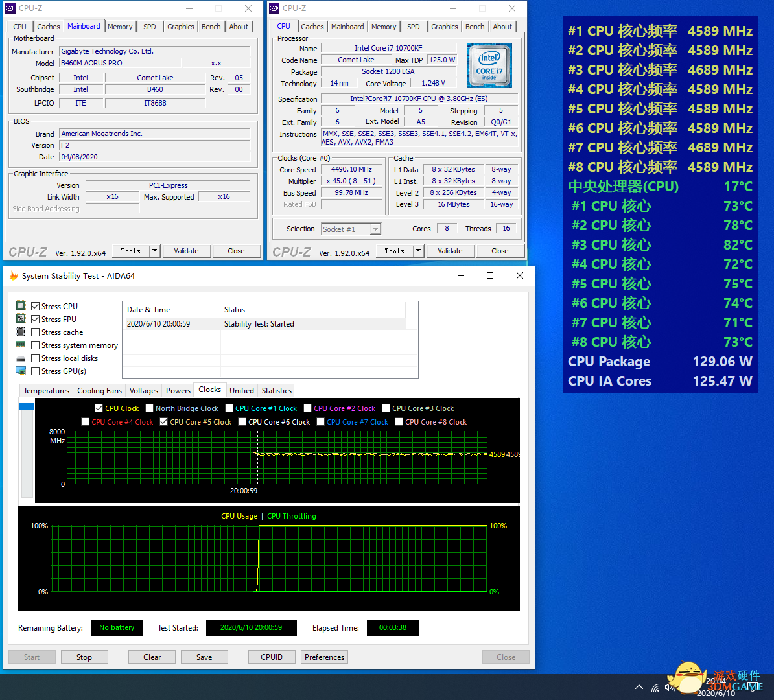Save the stability test results
Viewport: 774px width, 700px height.
[x=204, y=657]
